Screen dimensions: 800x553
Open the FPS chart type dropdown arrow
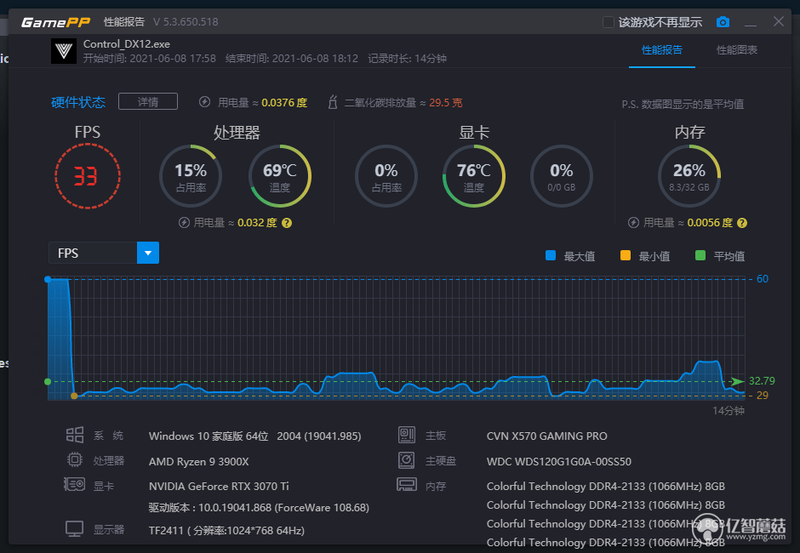148,253
